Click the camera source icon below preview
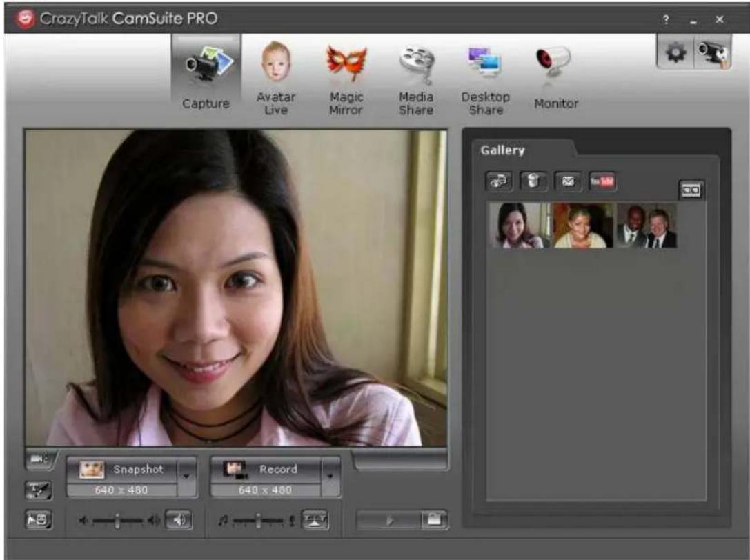Screen dimensions: 750x560 [40, 459]
